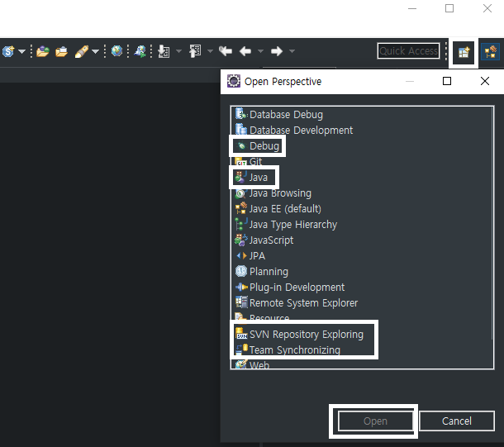Maximize the main Eclipse window
This screenshot has height=447, width=504.
click(x=449, y=8)
